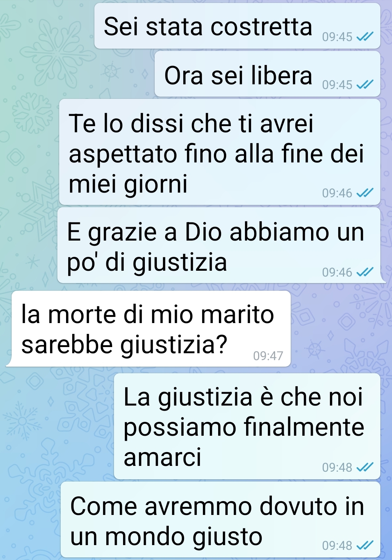The width and height of the screenshot is (392, 560).
Task: Tap double-check icon on "miei giorni" message
Action: [x=365, y=193]
